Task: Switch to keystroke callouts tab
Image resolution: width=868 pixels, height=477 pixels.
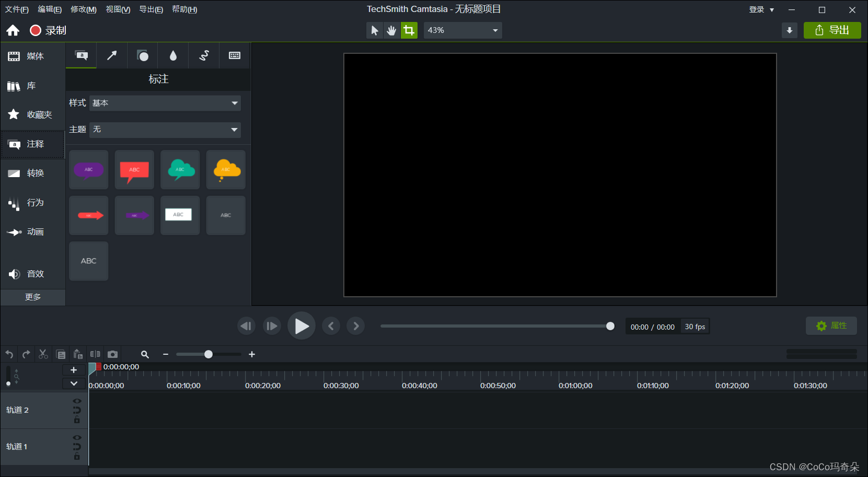Action: pos(235,55)
